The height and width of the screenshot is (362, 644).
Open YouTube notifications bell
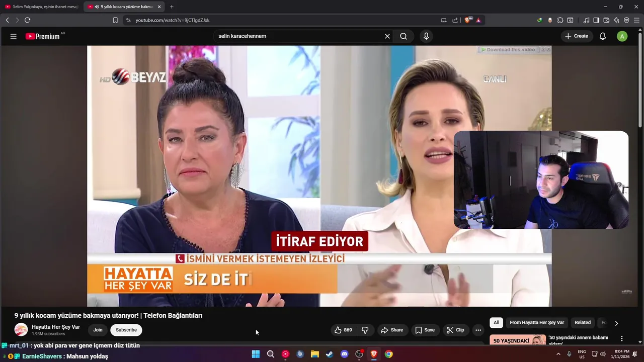pos(603,36)
